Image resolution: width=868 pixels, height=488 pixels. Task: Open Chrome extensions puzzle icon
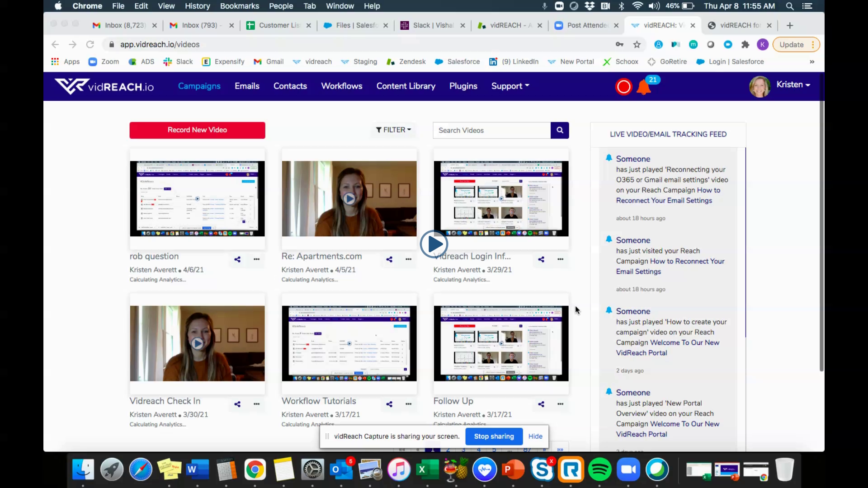745,44
